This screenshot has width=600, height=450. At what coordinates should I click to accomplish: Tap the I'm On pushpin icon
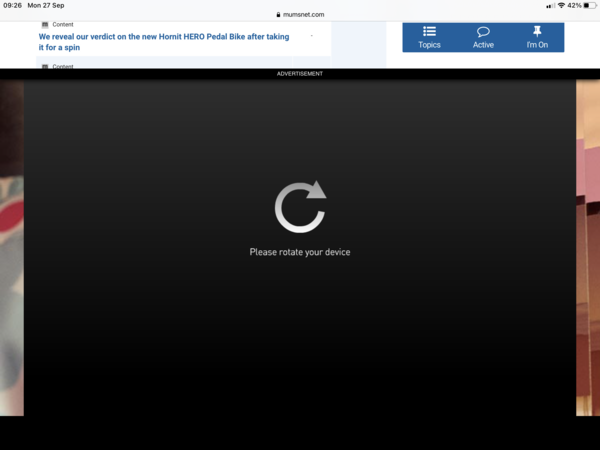point(537,31)
